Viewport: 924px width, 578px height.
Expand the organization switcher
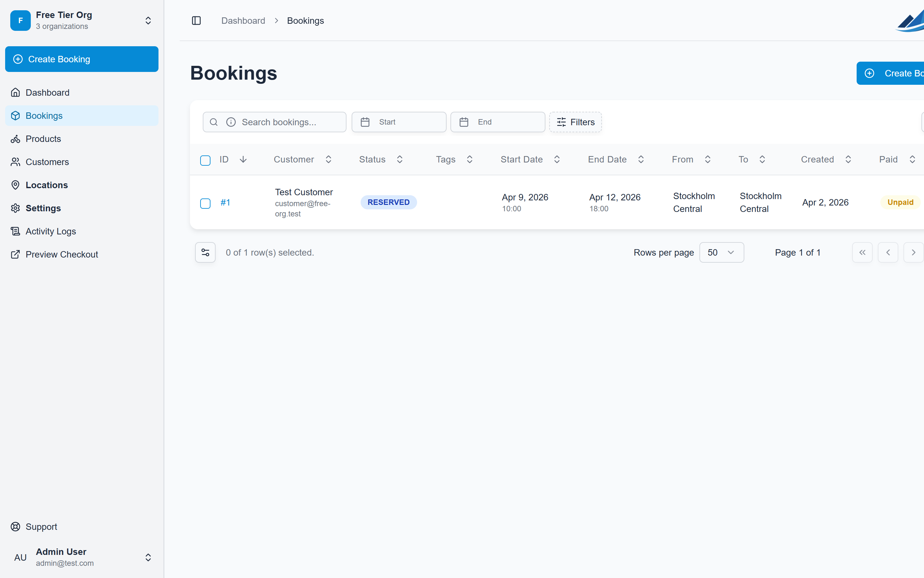point(148,21)
